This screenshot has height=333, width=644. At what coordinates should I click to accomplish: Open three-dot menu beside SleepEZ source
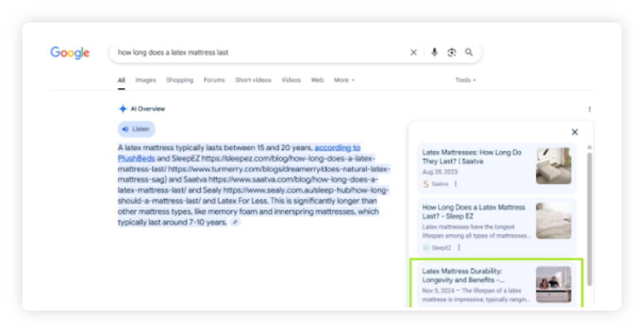pyautogui.click(x=459, y=248)
